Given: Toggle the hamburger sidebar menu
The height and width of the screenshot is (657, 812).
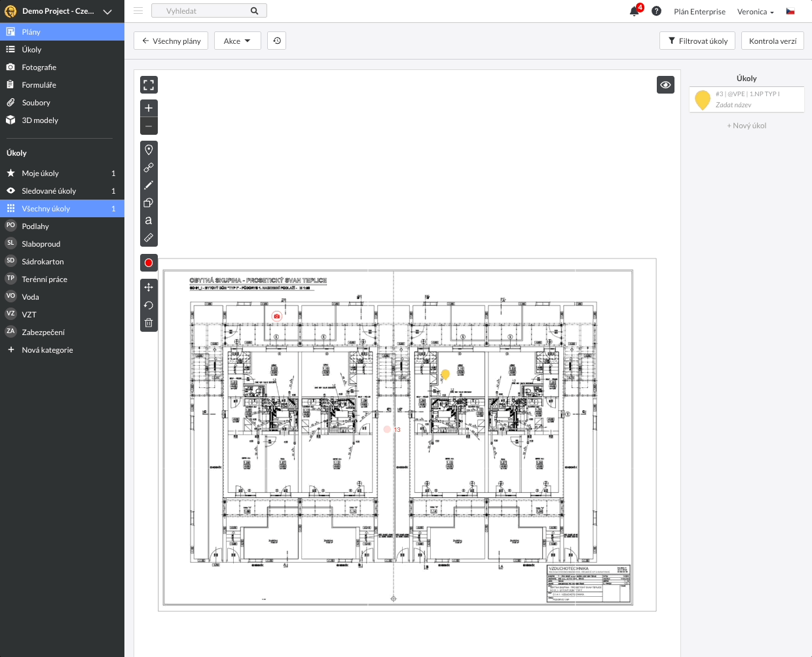Looking at the screenshot, I should (138, 11).
